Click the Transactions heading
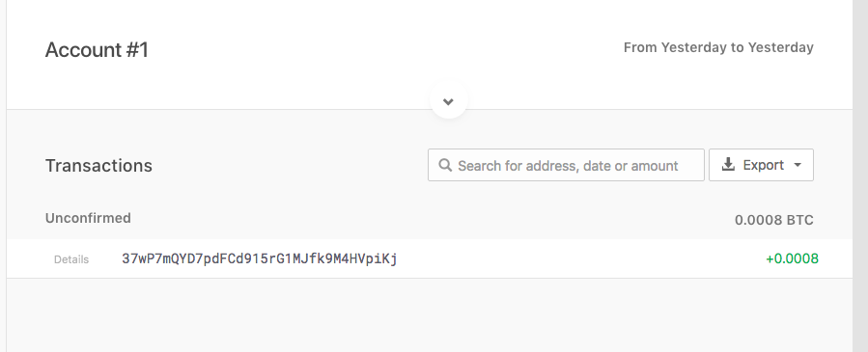The height and width of the screenshot is (352, 868). point(98,166)
